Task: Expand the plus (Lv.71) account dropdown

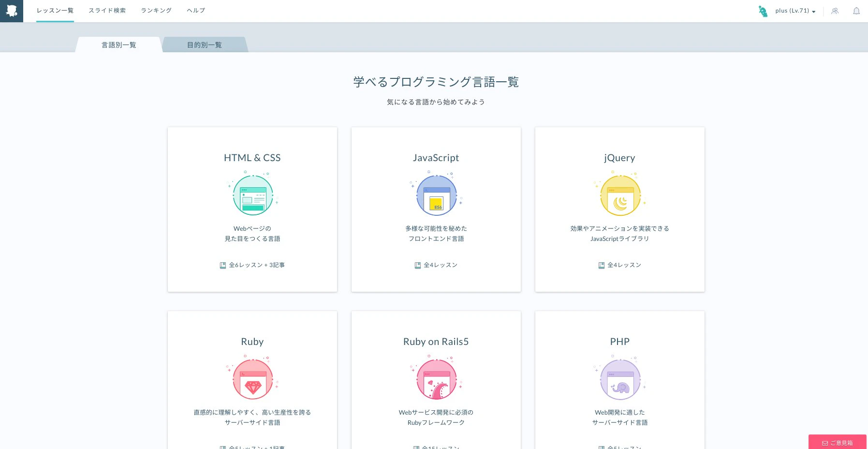Action: click(795, 11)
